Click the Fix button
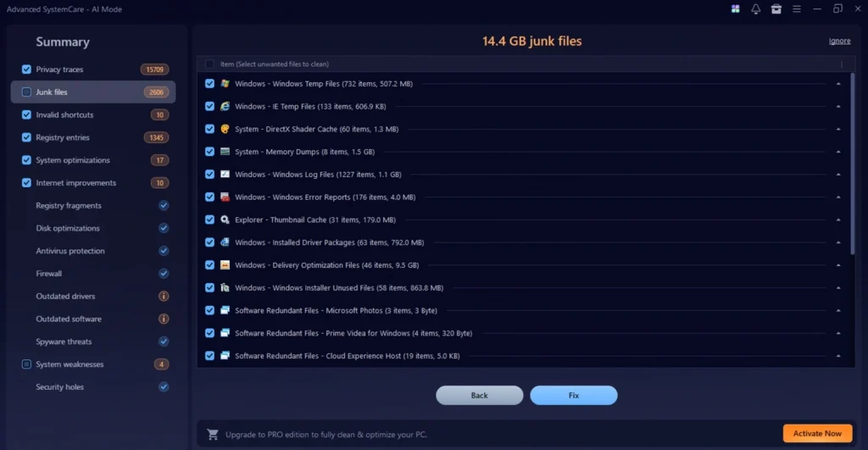The image size is (868, 450). [x=574, y=395]
